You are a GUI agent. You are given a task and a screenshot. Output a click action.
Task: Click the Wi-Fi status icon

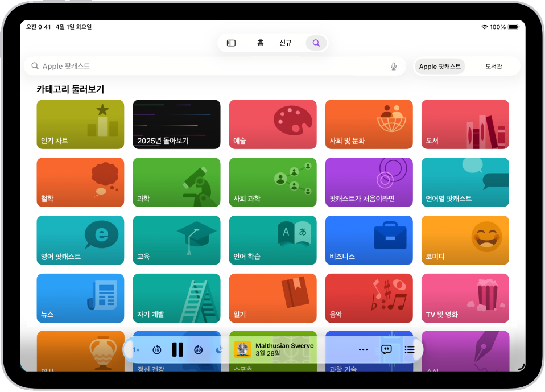pyautogui.click(x=484, y=27)
